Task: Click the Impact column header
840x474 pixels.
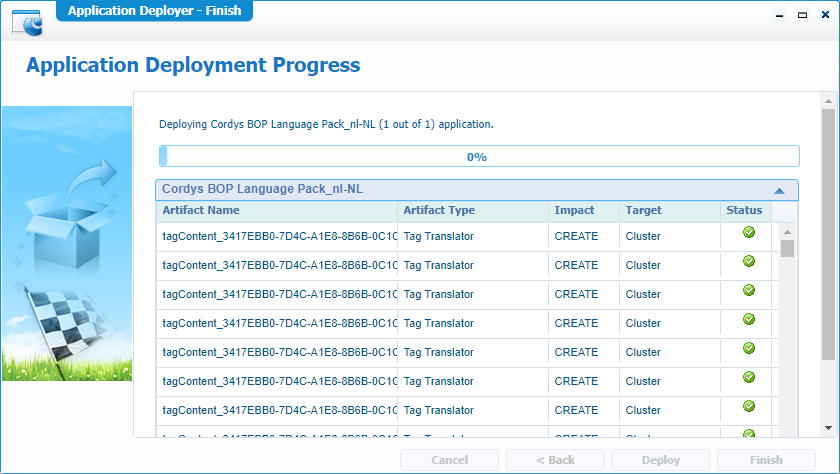Action: point(584,210)
